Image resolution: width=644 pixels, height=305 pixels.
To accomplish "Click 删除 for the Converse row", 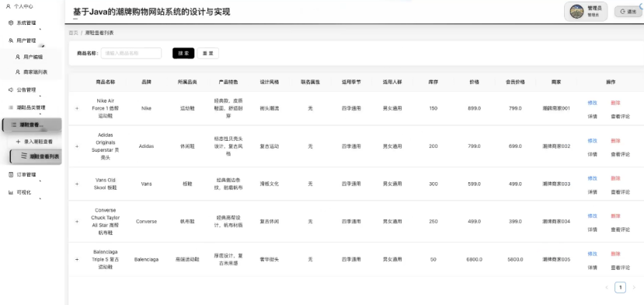I will [x=615, y=216].
